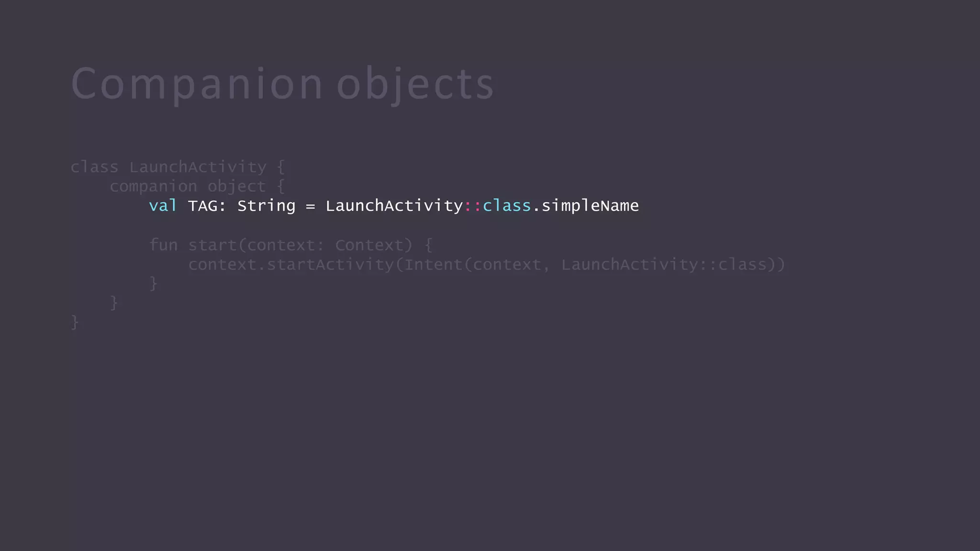This screenshot has width=980, height=551.
Task: Click the final closing brace of the class
Action: tap(75, 322)
